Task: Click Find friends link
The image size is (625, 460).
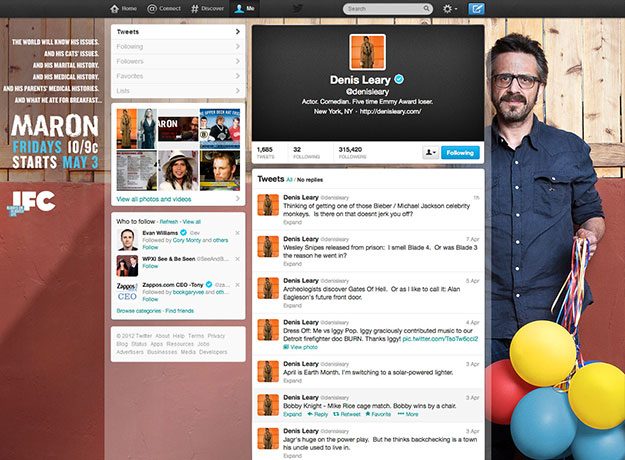Action: (x=179, y=311)
